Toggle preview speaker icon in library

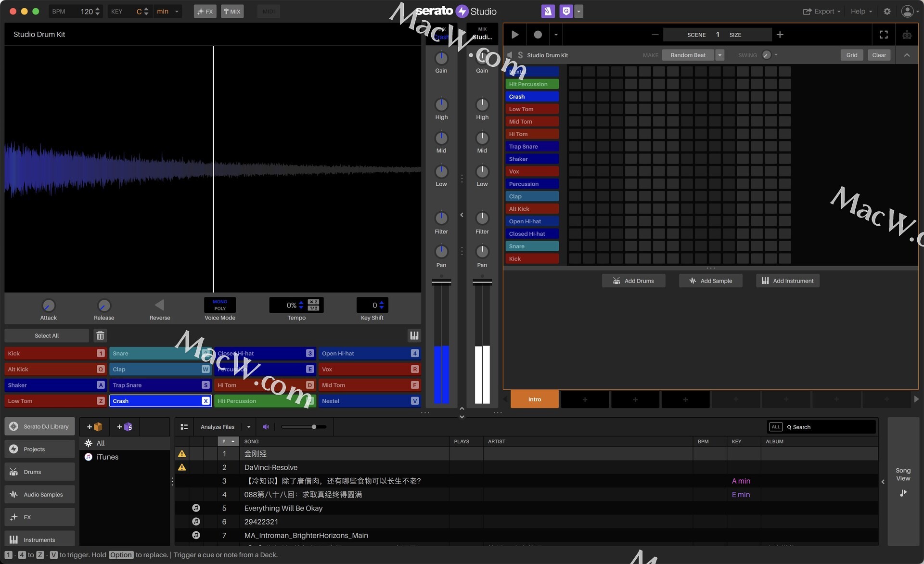pyautogui.click(x=266, y=427)
